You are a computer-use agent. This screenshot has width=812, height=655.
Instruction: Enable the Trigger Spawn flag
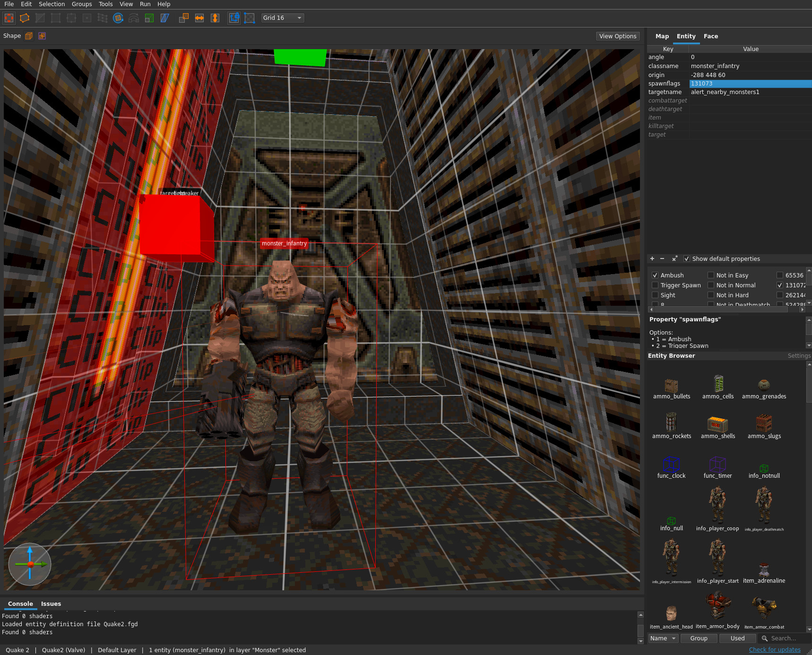click(x=655, y=285)
